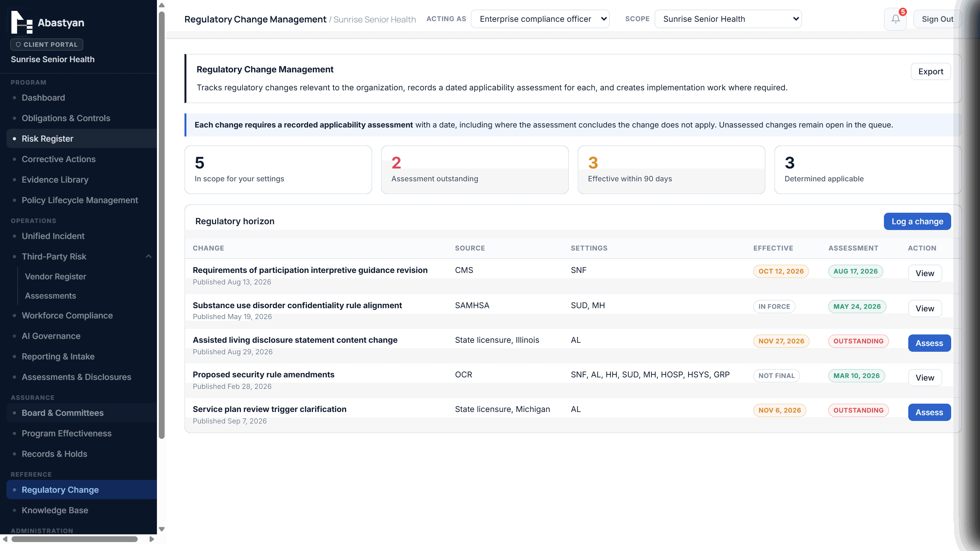This screenshot has height=551, width=980.
Task: Click the sidebar scroll down arrow
Action: pyautogui.click(x=162, y=529)
